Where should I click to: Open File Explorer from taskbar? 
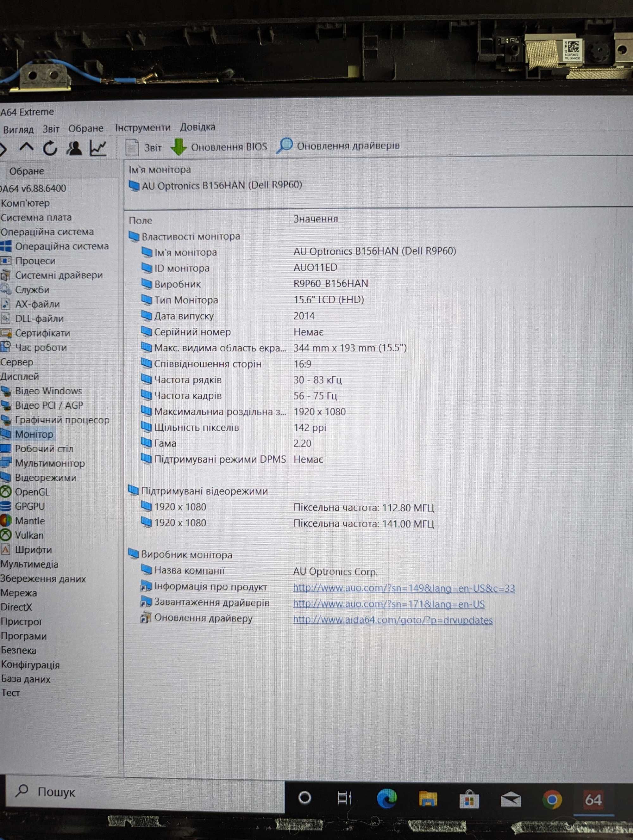pos(428,799)
